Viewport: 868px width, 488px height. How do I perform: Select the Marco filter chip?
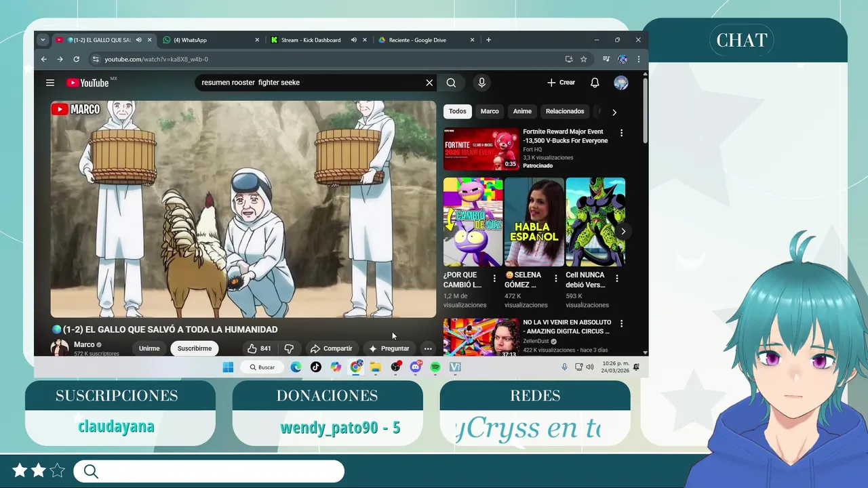click(x=490, y=111)
